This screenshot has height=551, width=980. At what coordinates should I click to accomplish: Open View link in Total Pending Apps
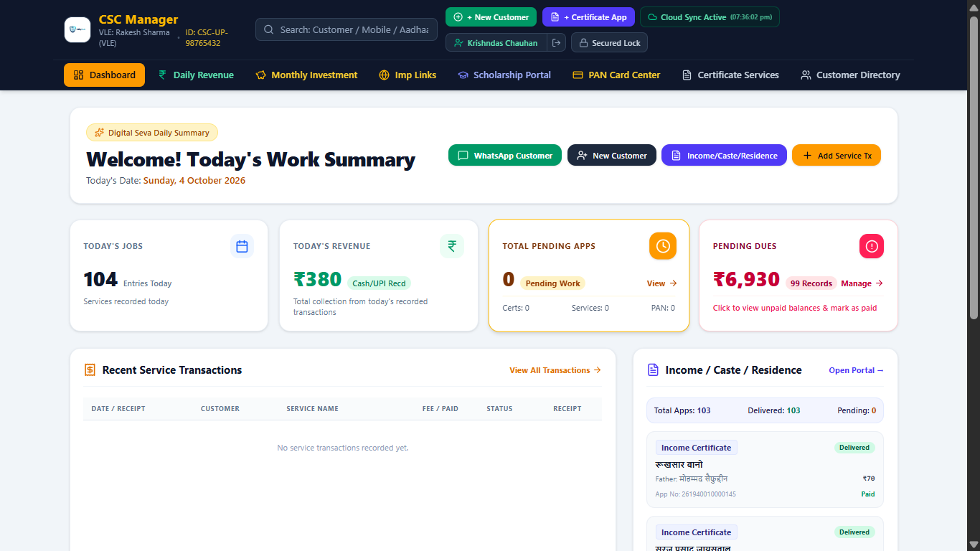[x=661, y=283]
